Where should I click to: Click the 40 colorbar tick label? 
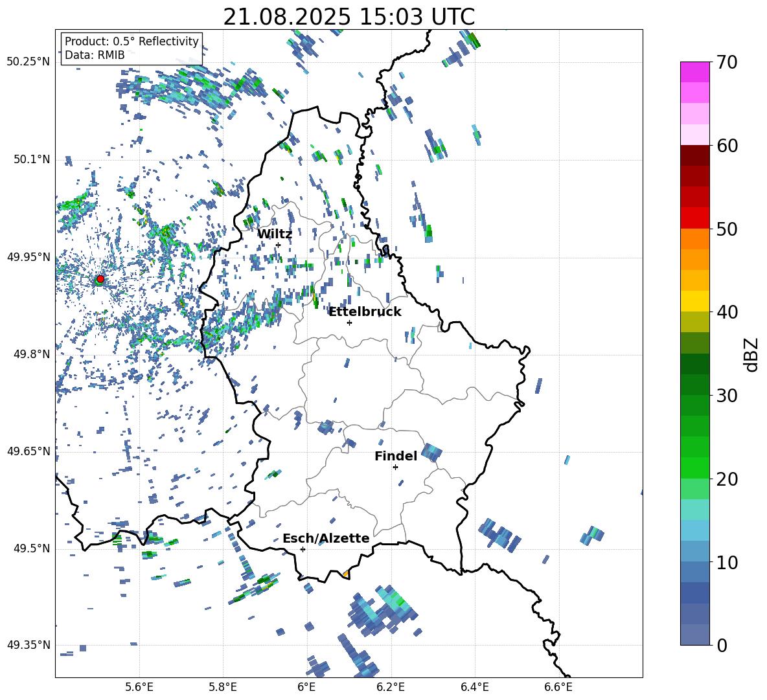(727, 312)
